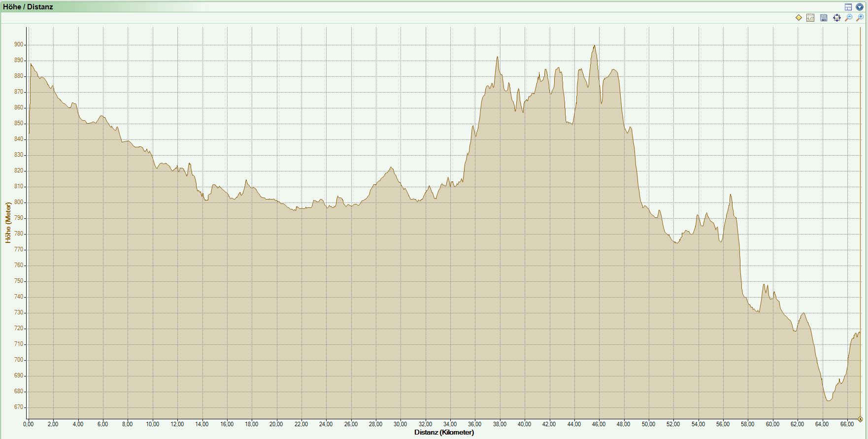Click the Höhe (Meter) vertical axis label

click(8, 222)
